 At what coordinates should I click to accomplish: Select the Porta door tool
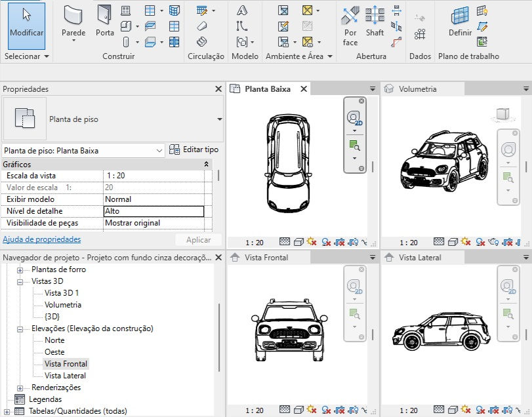(x=104, y=21)
